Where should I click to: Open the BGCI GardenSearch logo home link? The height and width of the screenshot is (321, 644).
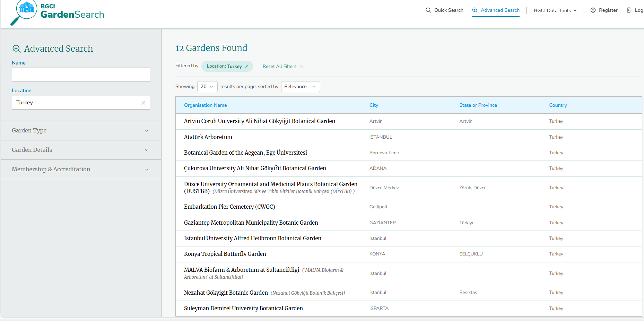58,13
